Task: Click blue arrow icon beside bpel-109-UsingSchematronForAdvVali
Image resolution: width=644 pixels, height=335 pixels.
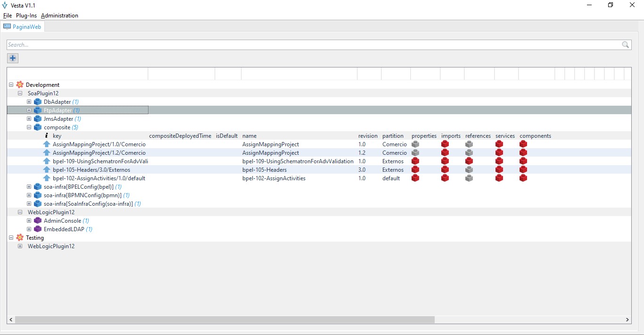Action: (47, 161)
